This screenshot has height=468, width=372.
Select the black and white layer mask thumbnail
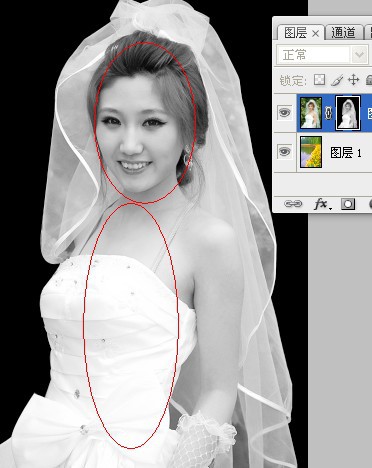click(348, 113)
